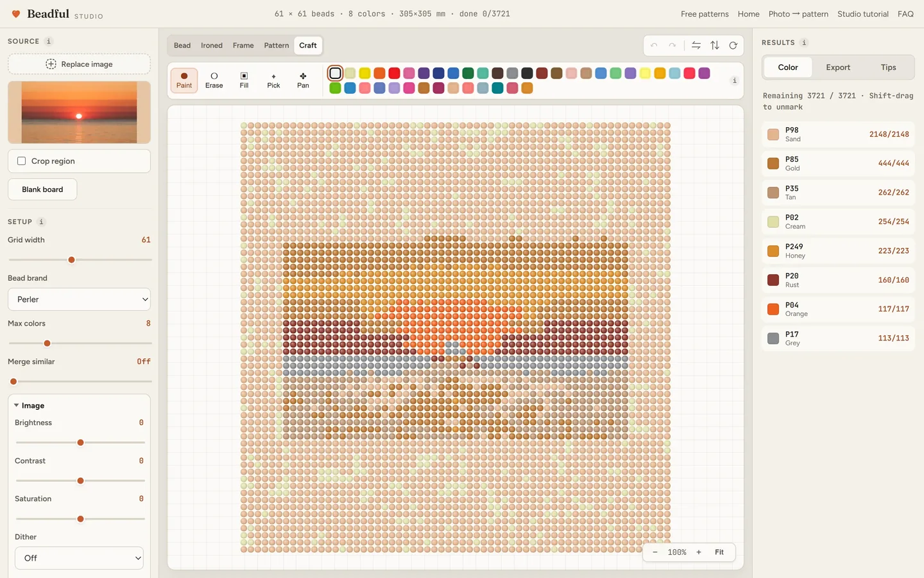
Task: Fit the pattern with Fit button
Action: tap(719, 552)
